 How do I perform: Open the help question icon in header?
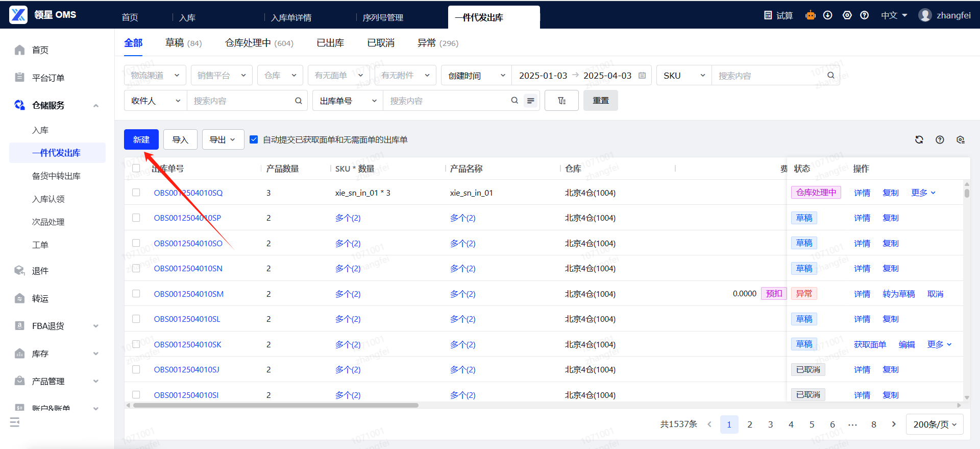865,15
